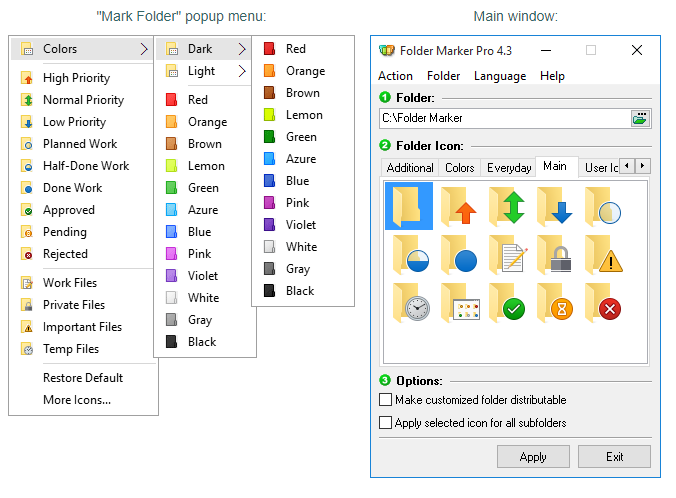This screenshot has height=498, width=676.
Task: Switch to the Everyday tab
Action: [x=509, y=168]
